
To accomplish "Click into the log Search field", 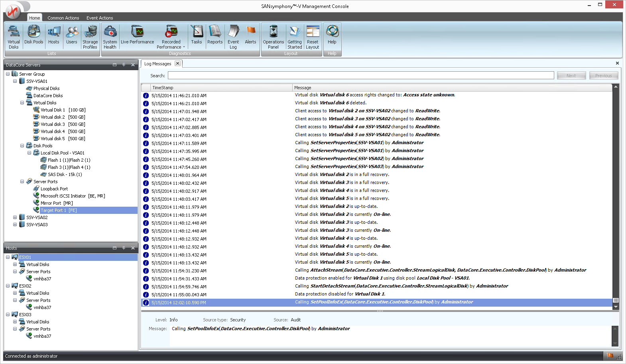I will (x=360, y=76).
